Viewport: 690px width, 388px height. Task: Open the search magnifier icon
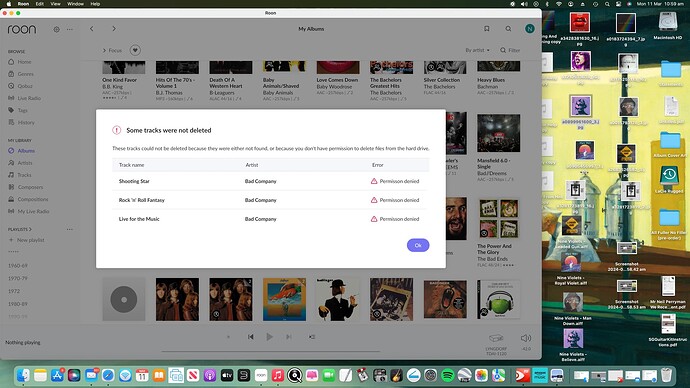point(508,29)
